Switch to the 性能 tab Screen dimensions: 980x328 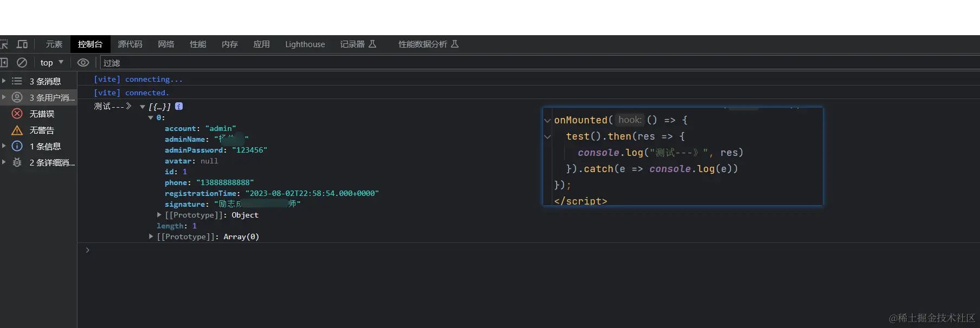coord(198,44)
